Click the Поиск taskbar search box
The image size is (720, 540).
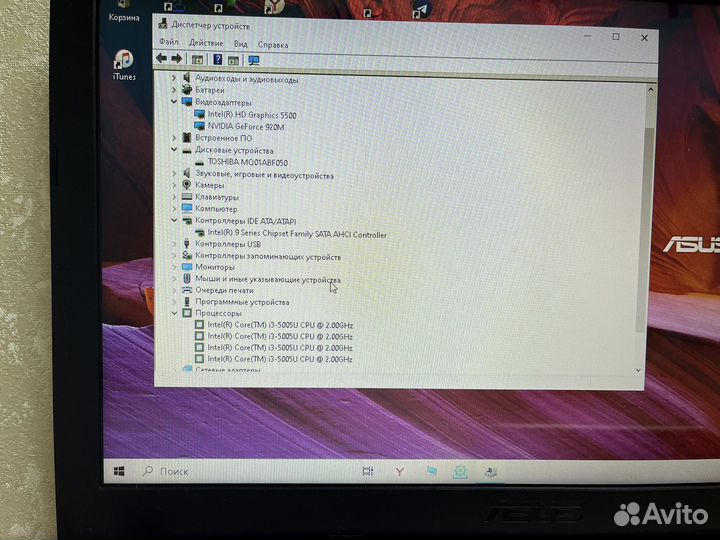coord(166,472)
